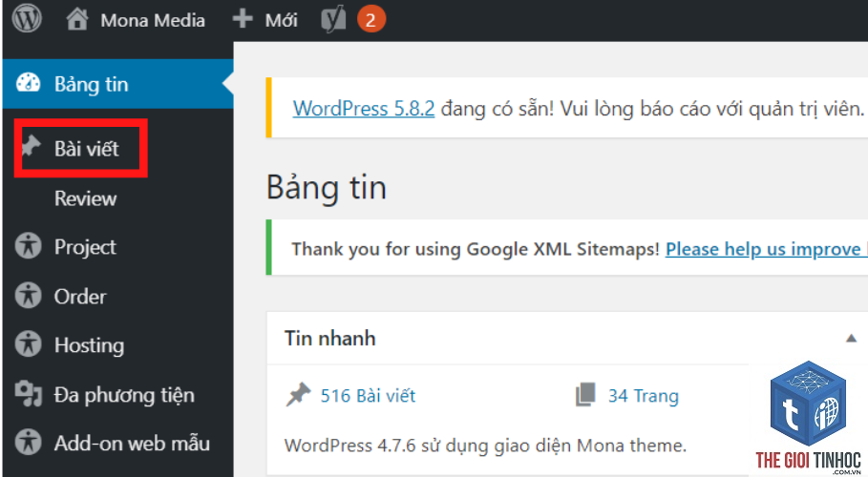Open the Order menu item
The width and height of the screenshot is (868, 477).
(80, 297)
